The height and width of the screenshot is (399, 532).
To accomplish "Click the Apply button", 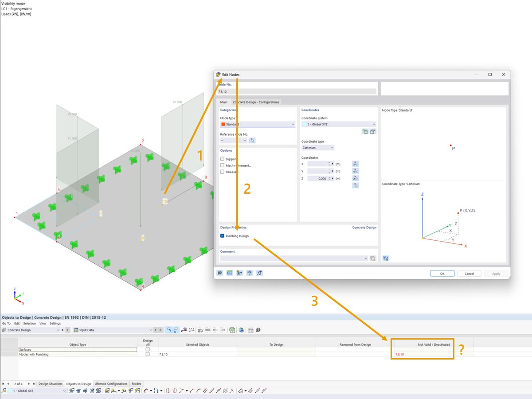I will click(496, 274).
